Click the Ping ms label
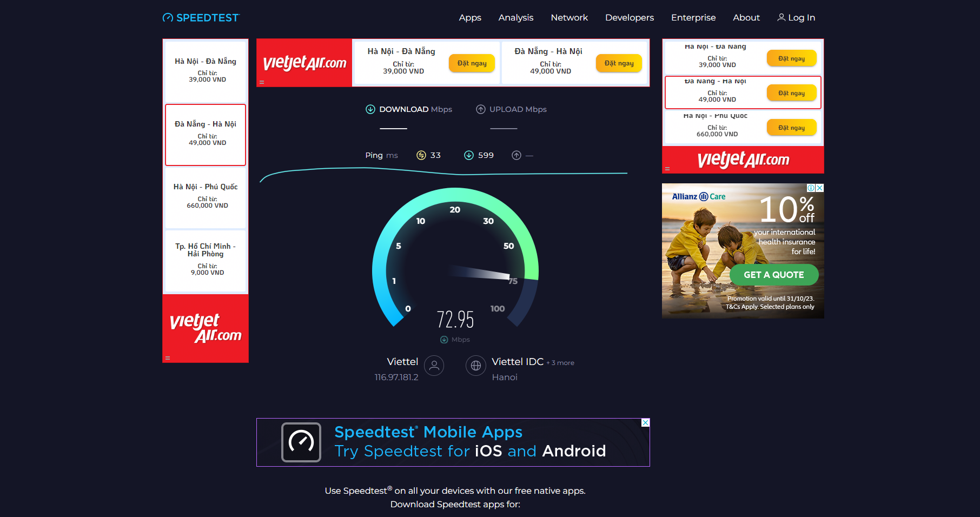This screenshot has width=980, height=517. (381, 155)
